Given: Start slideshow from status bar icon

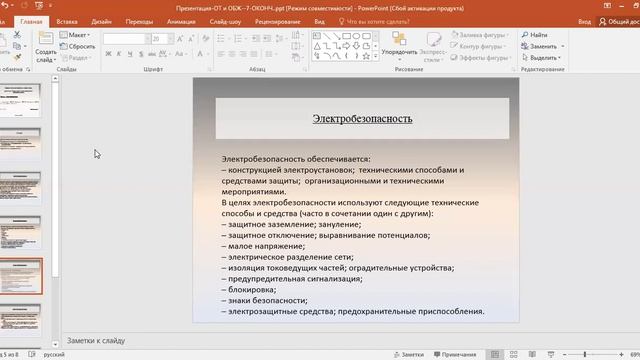Looking at the screenshot, I should click(551, 354).
